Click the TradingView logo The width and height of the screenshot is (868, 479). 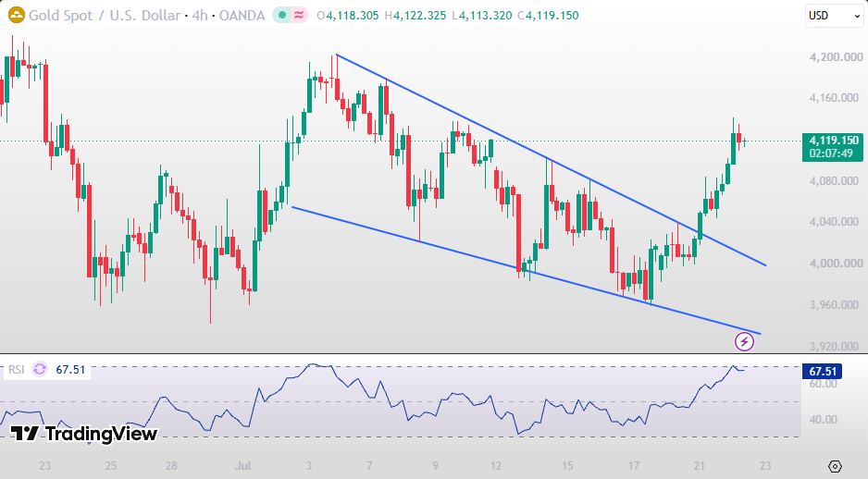pos(84,434)
